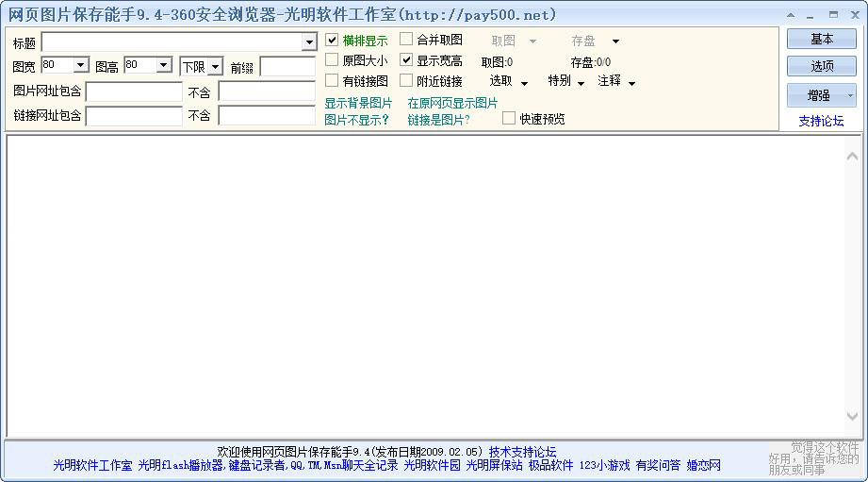This screenshot has height=482, width=868.
Task: Open the 下限 dropdown
Action: (x=215, y=67)
